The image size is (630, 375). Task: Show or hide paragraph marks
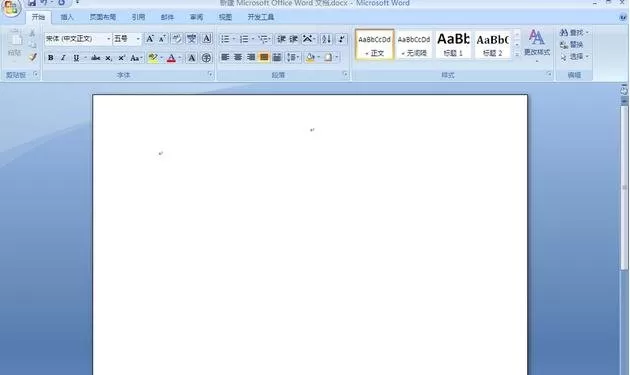342,39
